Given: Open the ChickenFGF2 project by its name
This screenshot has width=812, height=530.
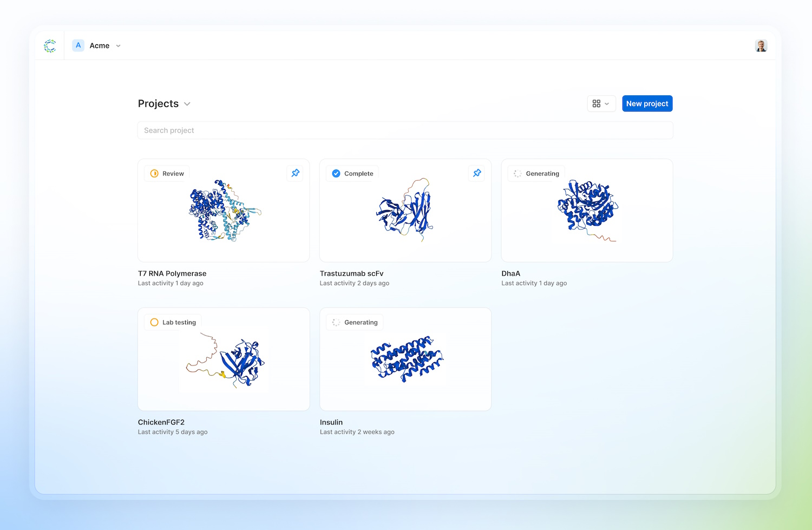Looking at the screenshot, I should click(161, 422).
